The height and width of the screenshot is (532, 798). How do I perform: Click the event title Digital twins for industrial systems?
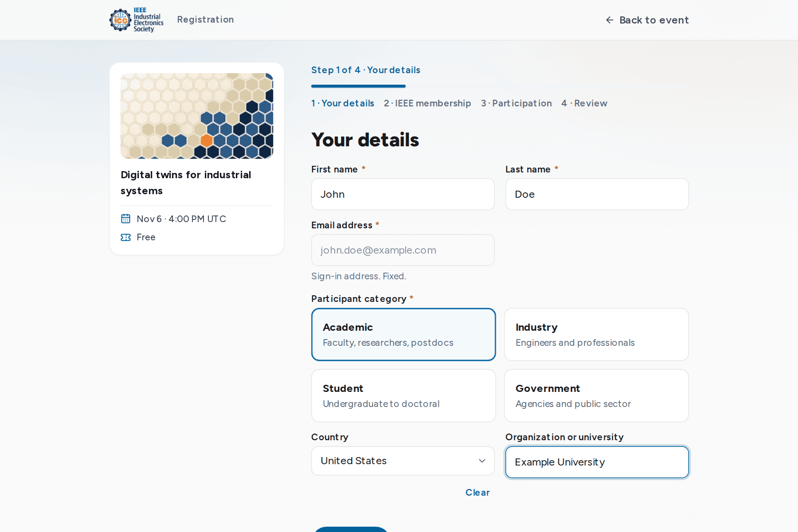pos(186,183)
